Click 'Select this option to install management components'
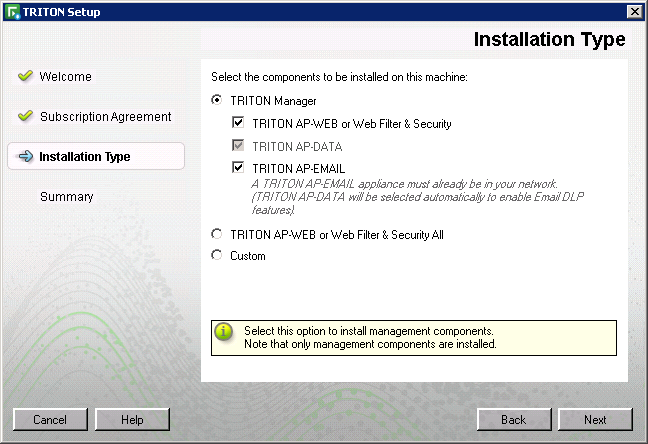 point(369,331)
